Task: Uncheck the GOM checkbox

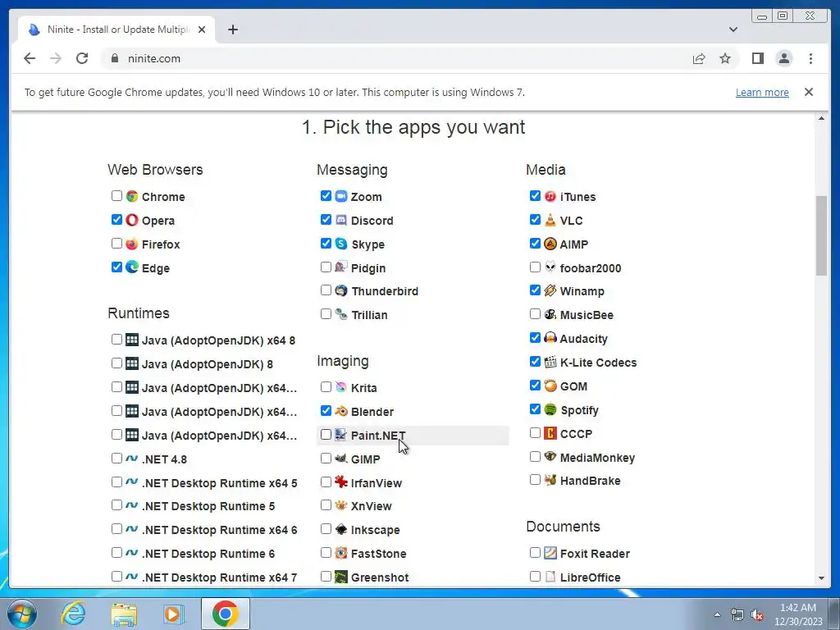Action: click(x=535, y=386)
